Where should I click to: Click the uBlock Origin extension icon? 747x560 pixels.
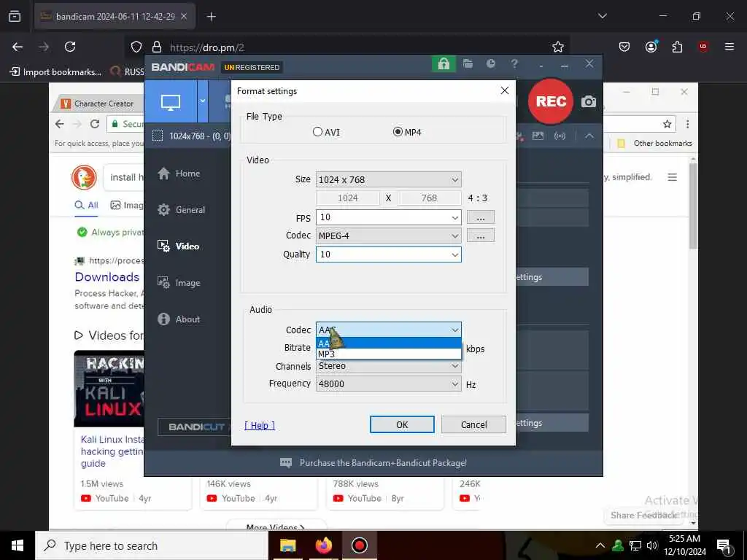click(x=703, y=47)
